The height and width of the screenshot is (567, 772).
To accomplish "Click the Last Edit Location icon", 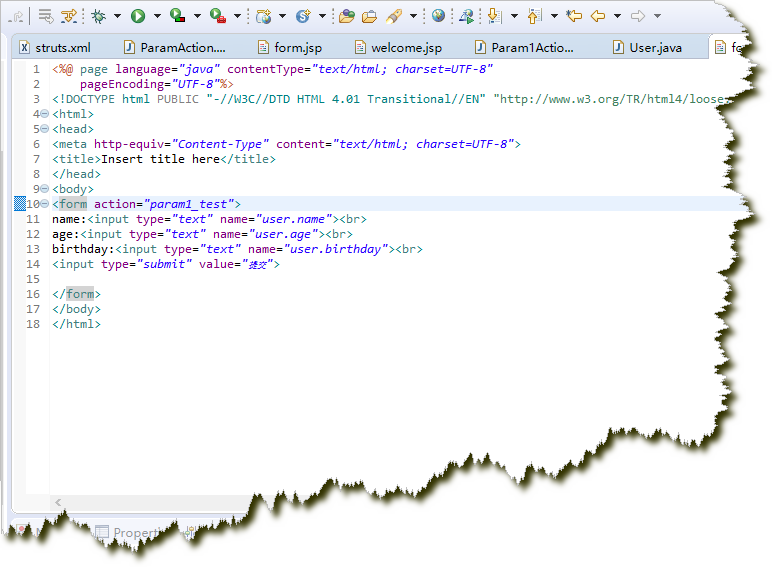I will pos(573,16).
